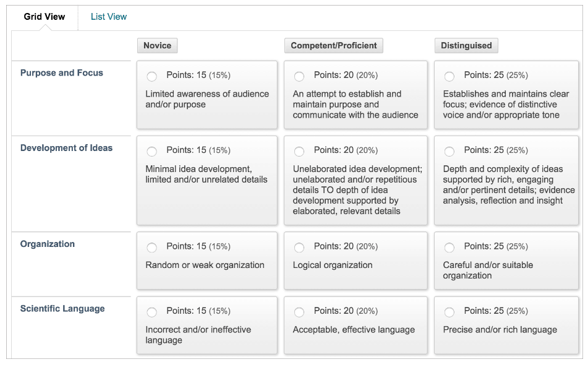
Task: Open the List View tab
Action: point(109,17)
